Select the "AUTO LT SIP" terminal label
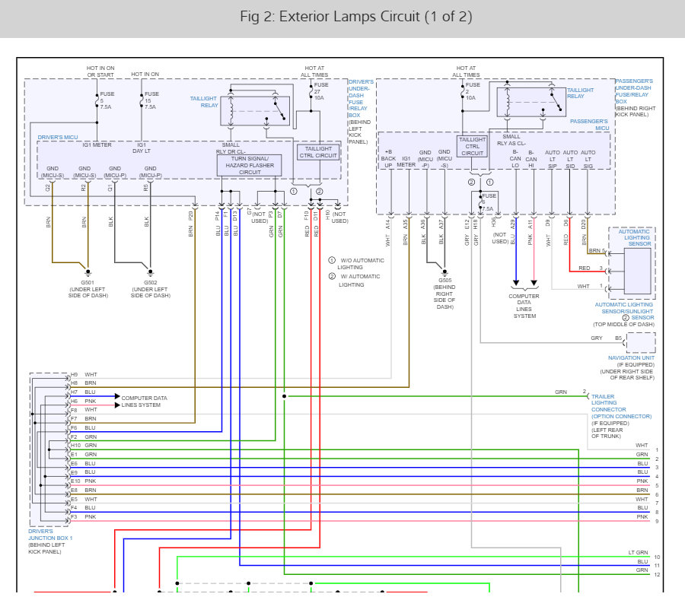This screenshot has height=616, width=685. pos(553,159)
